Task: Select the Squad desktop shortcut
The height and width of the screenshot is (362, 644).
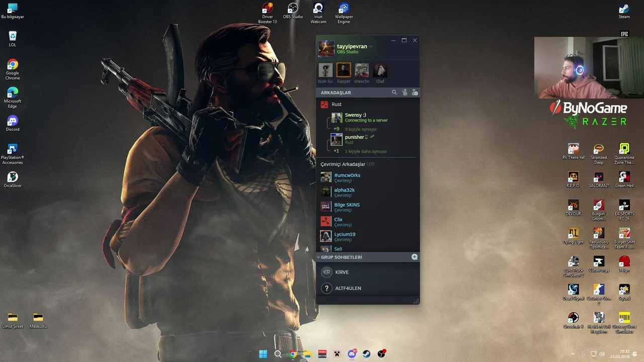Action: [x=624, y=292]
